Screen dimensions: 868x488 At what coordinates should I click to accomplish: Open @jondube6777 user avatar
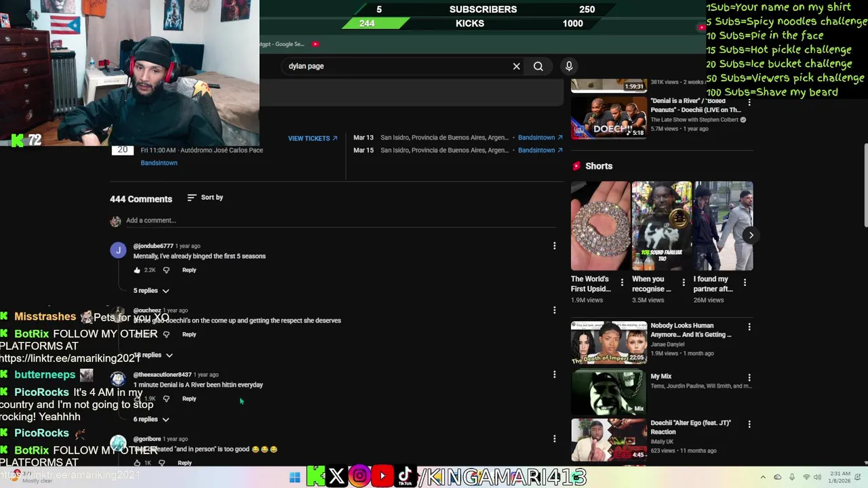click(x=118, y=250)
